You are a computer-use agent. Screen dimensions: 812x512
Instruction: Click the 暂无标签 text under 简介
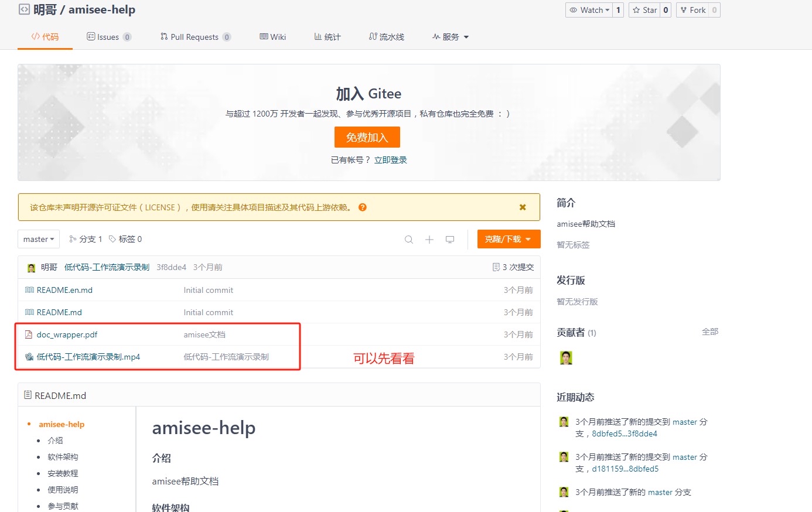tap(573, 245)
